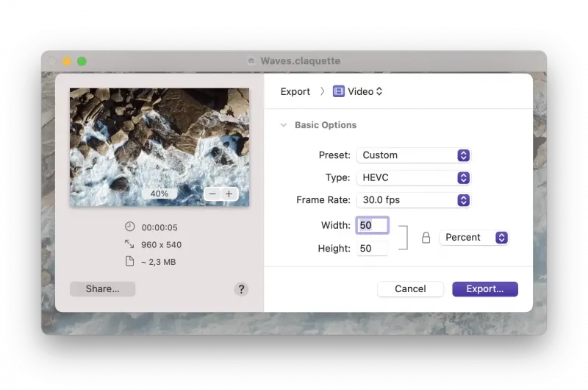Click the duration clock icon

[x=130, y=227]
